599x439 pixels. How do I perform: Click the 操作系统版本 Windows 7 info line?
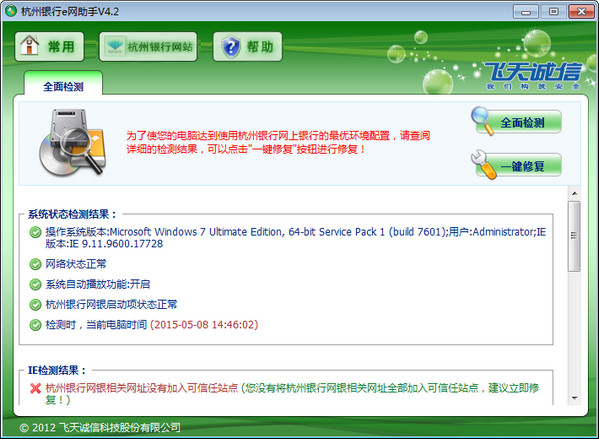[x=296, y=238]
